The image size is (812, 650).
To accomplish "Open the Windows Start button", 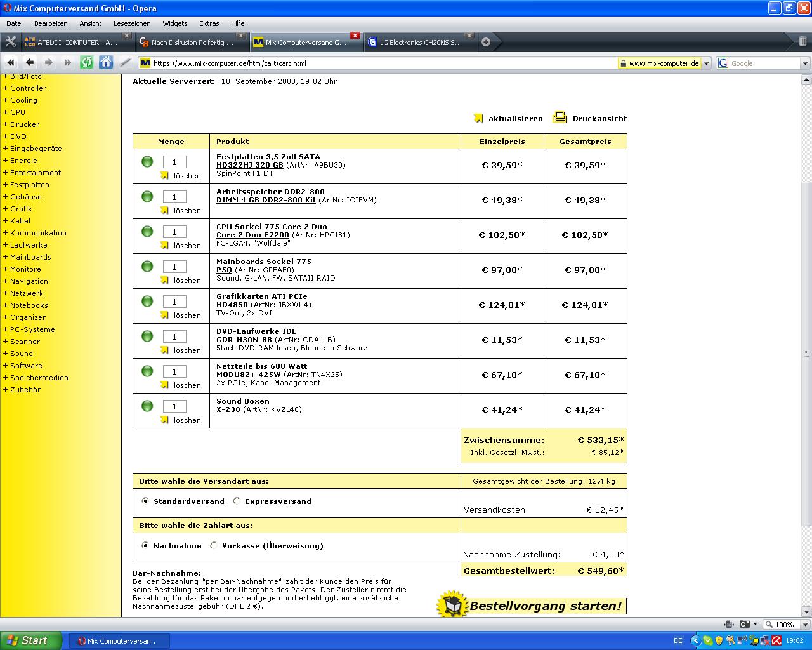I will [x=31, y=640].
